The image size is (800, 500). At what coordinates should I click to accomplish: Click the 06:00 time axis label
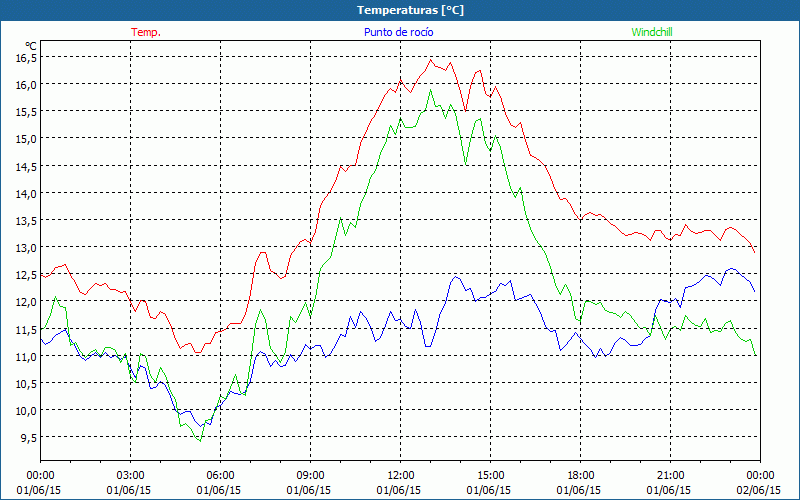click(x=220, y=476)
